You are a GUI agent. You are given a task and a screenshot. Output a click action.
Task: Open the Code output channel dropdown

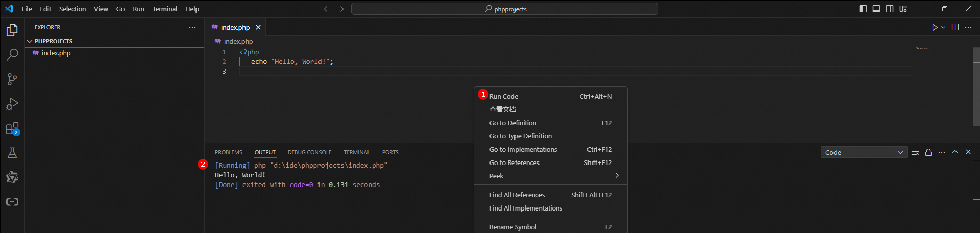(864, 152)
